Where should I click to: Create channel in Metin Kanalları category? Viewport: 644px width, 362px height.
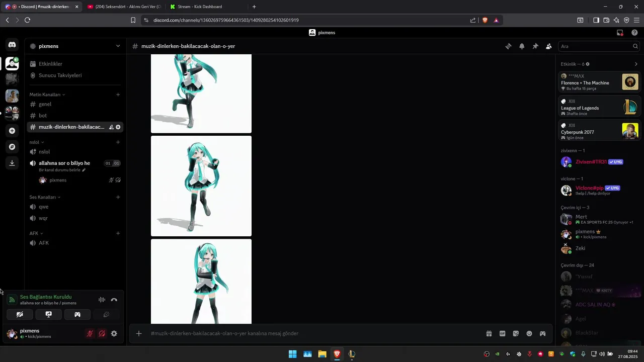118,95
